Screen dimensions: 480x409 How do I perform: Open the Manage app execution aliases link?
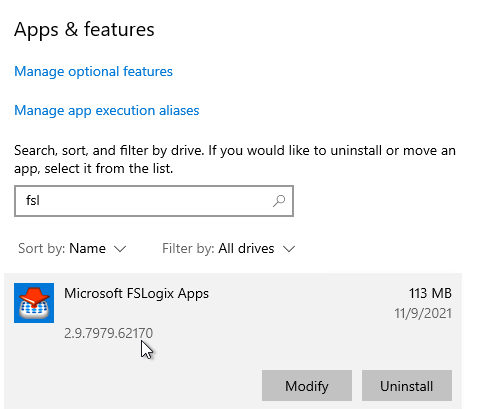(x=107, y=111)
